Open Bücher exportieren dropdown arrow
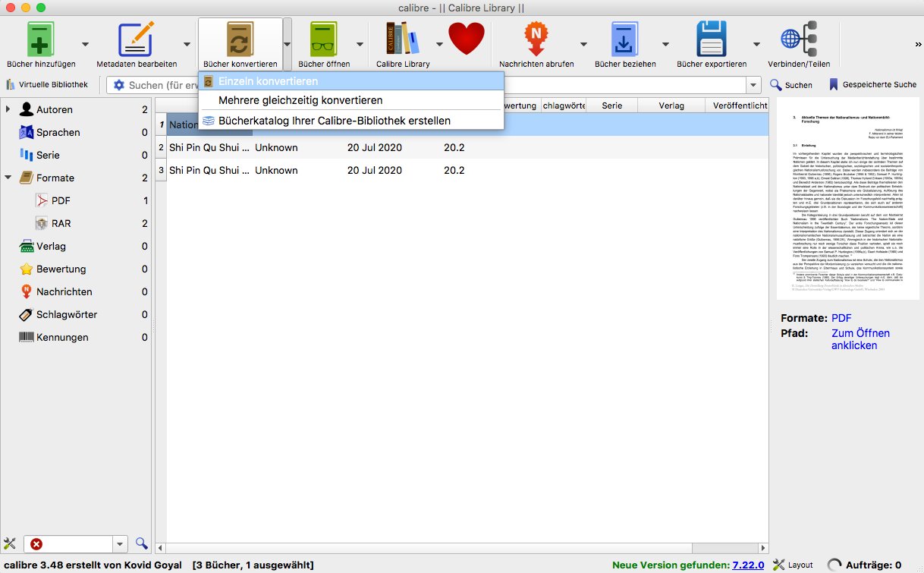Viewport: 924px width, 573px height. pos(756,44)
